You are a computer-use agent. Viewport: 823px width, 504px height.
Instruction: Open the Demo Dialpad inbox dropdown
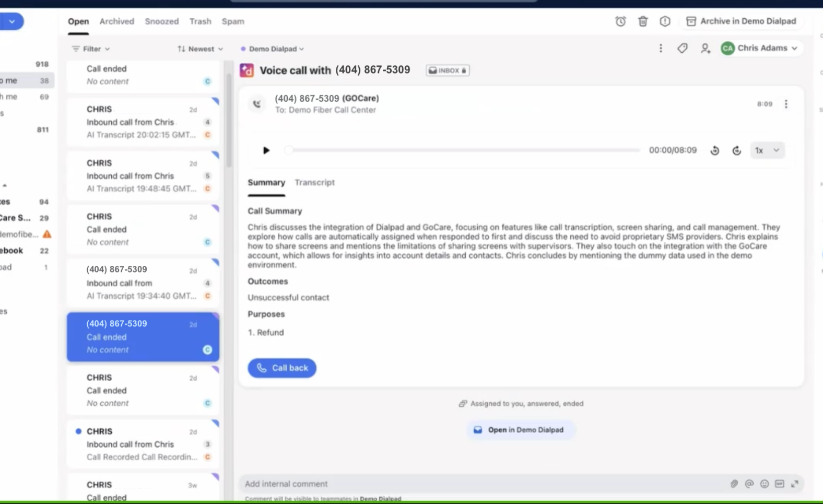pos(272,49)
